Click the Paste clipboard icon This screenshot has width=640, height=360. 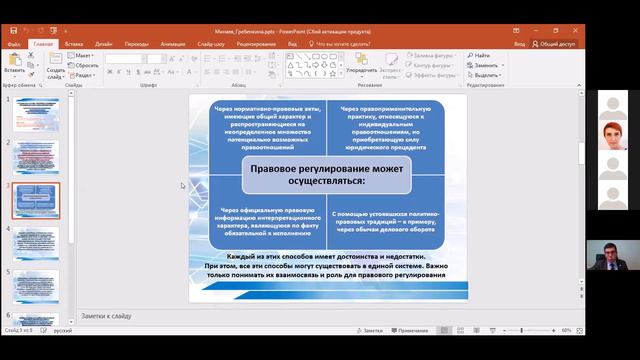tap(15, 60)
